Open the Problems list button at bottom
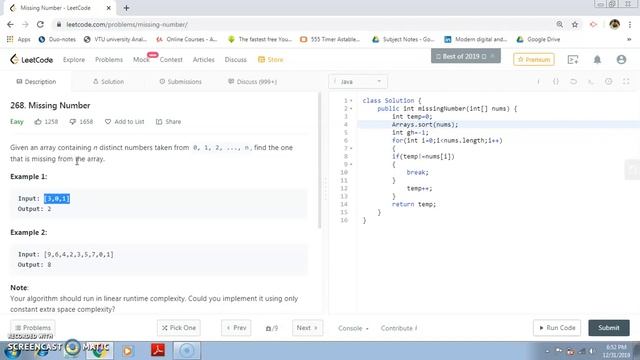This screenshot has height=360, width=640. pos(33,328)
